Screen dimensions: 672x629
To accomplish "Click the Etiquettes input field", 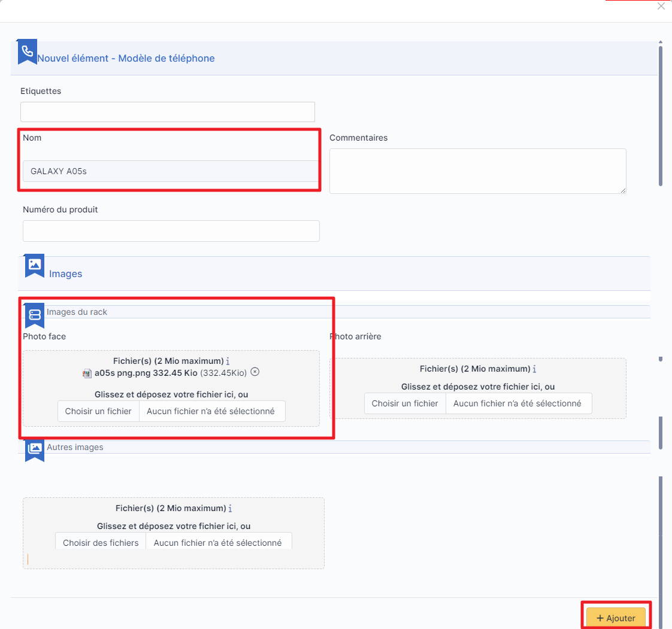I will coord(168,112).
